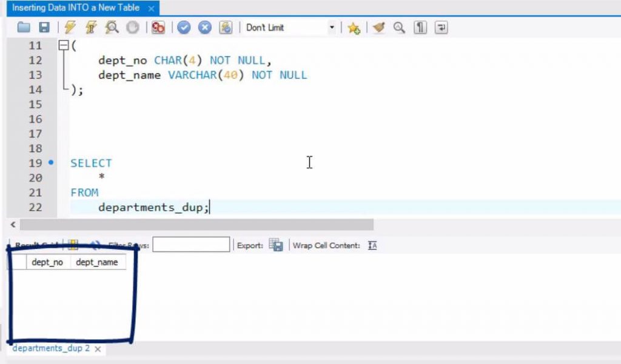Switch to the Inserting Data INTO tab
Image resolution: width=621 pixels, height=364 pixels.
(x=67, y=8)
